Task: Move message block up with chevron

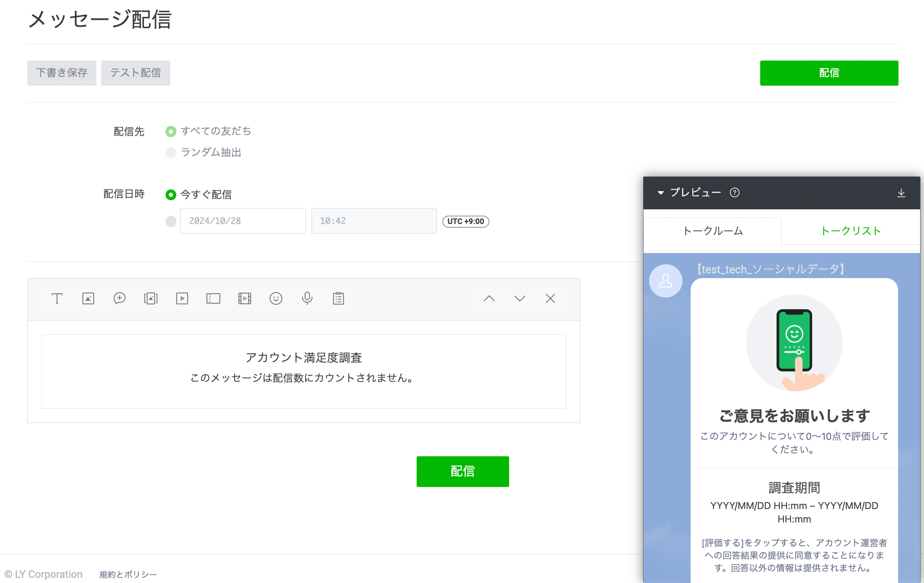Action: [489, 298]
